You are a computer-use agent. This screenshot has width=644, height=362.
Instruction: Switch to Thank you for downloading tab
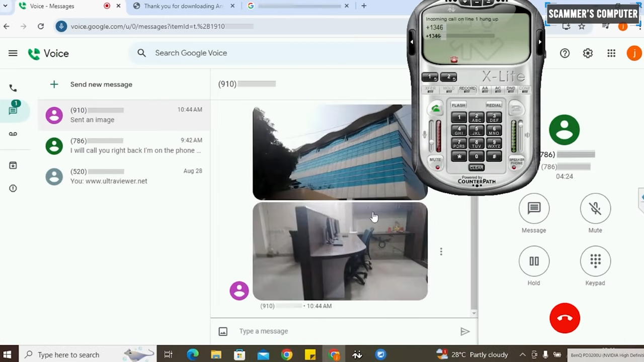pyautogui.click(x=184, y=6)
